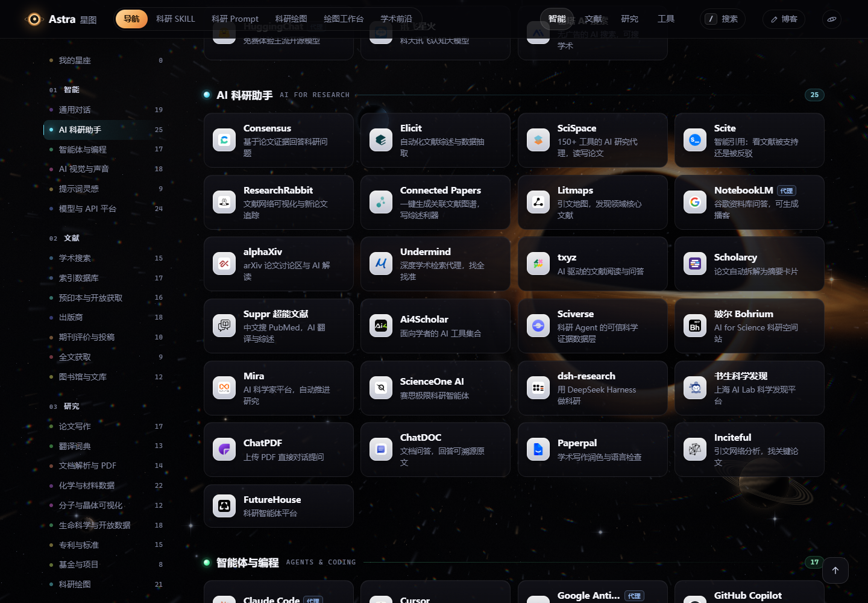Click the ChatDOC card
The width and height of the screenshot is (868, 603).
[435, 449]
